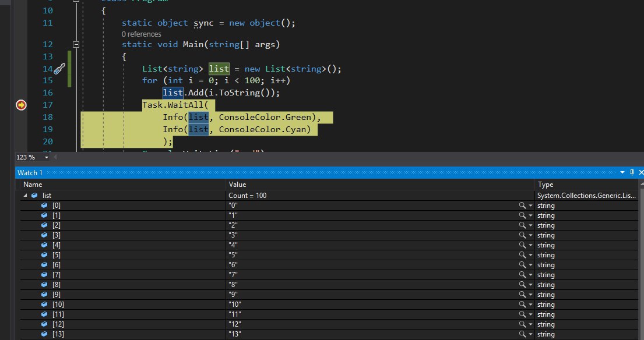The height and width of the screenshot is (340, 644).
Task: Collapse the list variable tree in Watch
Action: [x=25, y=196]
